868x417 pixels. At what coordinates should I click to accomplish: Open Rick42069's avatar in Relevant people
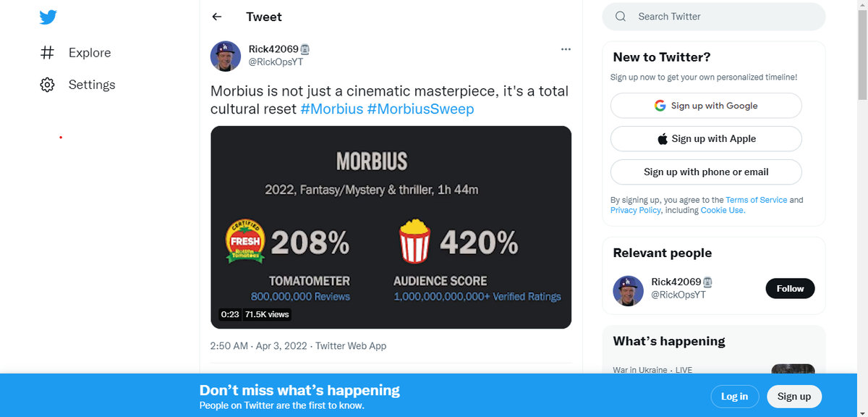(x=628, y=289)
